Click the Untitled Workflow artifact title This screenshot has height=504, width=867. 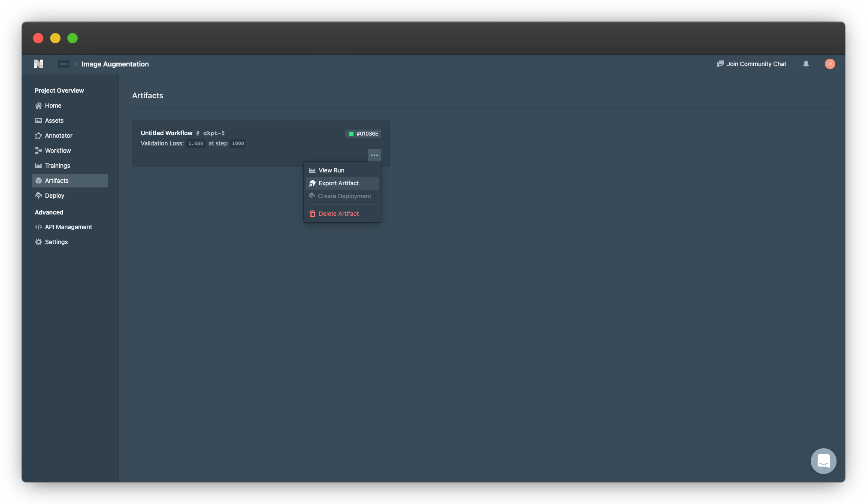pos(166,133)
